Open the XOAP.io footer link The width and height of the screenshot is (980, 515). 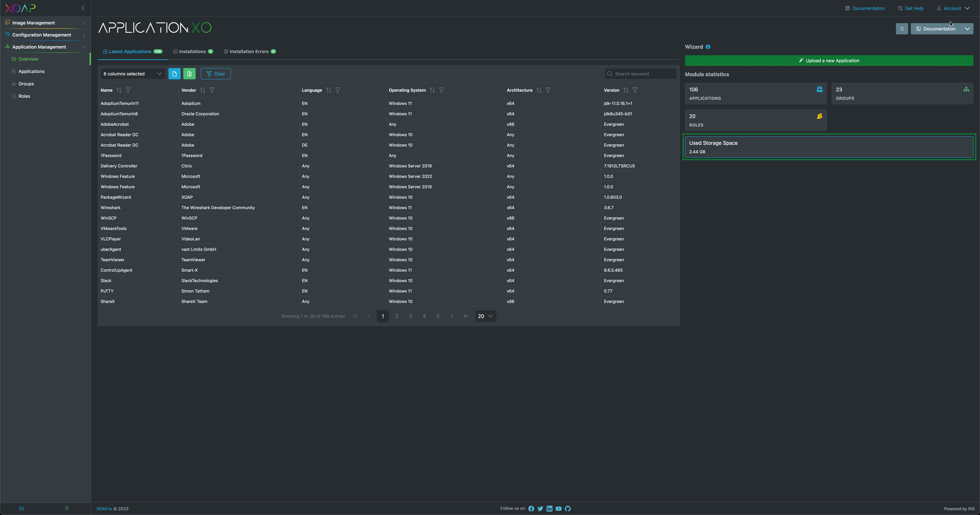tap(104, 509)
